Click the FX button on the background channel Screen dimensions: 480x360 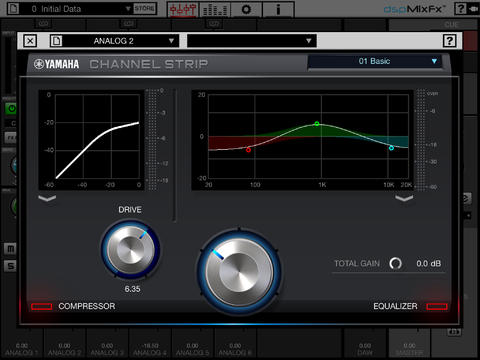coord(11,137)
